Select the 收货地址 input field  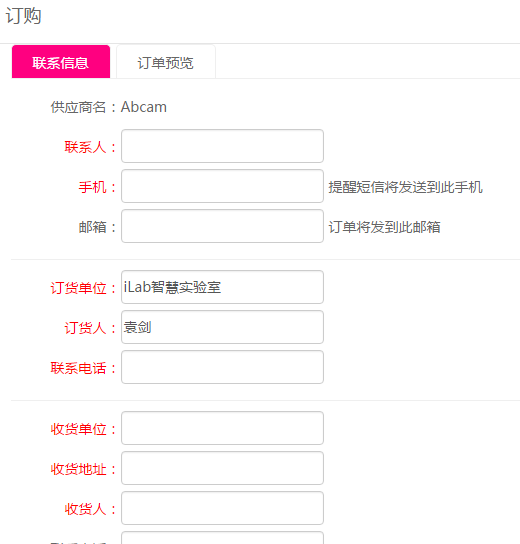click(222, 468)
